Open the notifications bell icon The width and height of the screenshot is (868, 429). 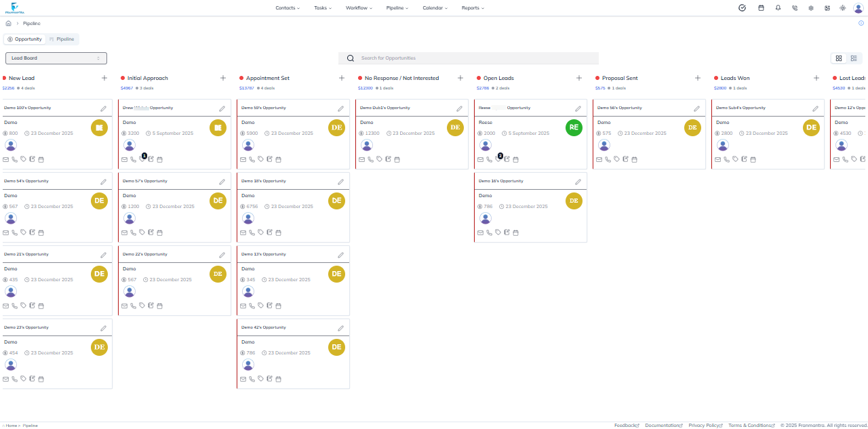tap(778, 8)
